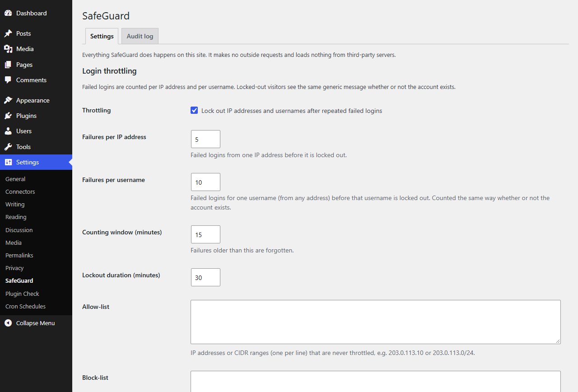Open Media item under Settings submenu
The height and width of the screenshot is (392, 578).
click(14, 243)
